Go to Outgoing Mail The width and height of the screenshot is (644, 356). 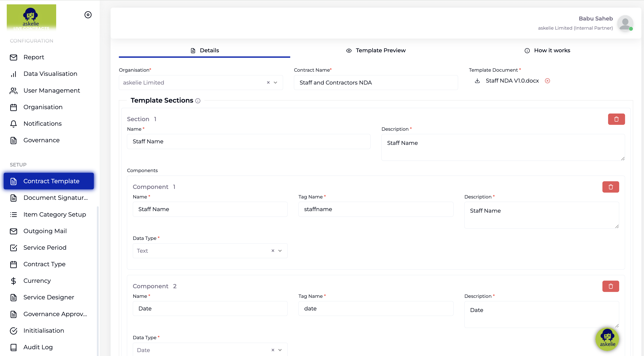click(x=45, y=231)
